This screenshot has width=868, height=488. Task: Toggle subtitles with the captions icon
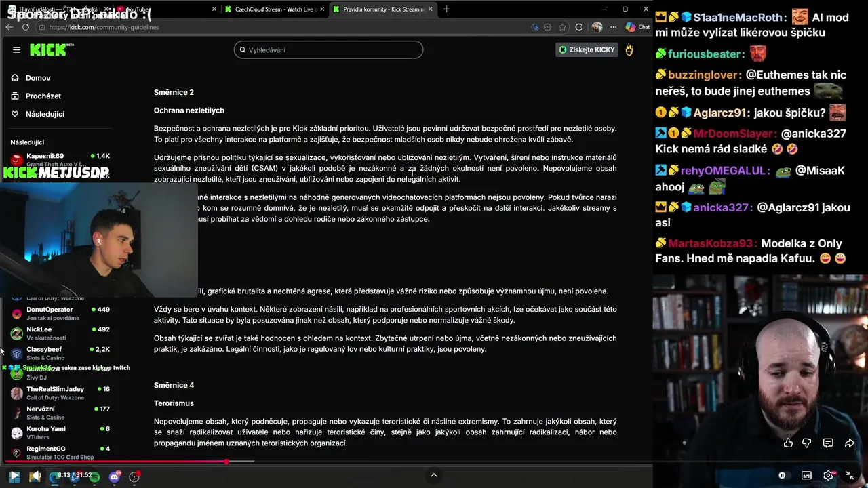[x=806, y=476]
